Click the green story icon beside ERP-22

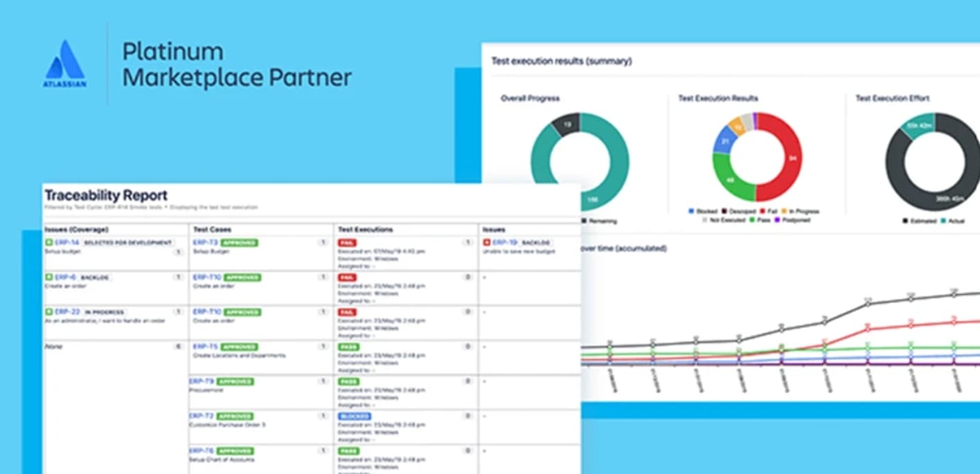[48, 312]
